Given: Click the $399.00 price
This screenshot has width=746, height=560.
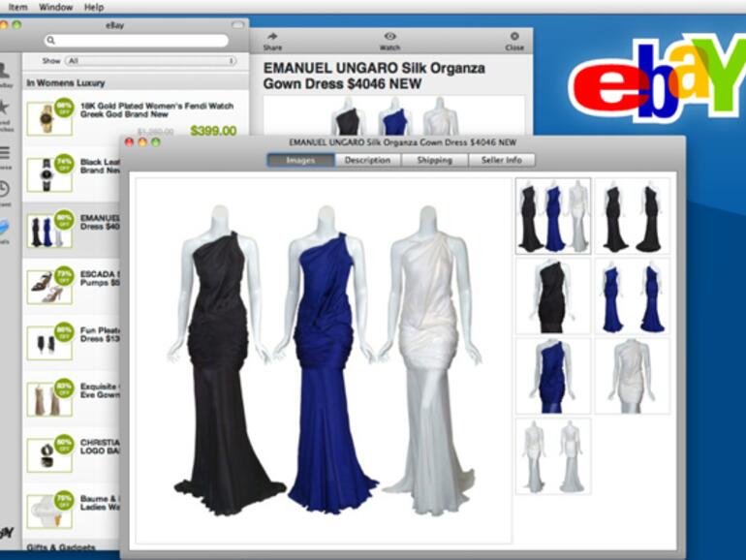Looking at the screenshot, I should point(213,131).
